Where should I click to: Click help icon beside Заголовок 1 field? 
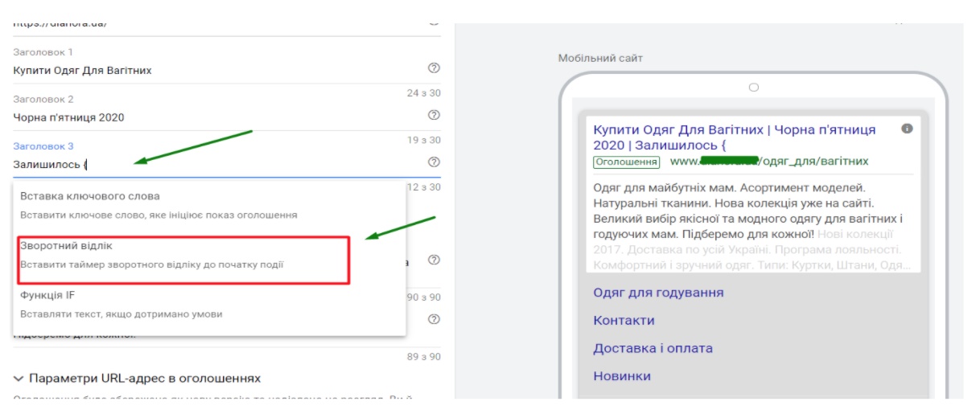(x=434, y=68)
